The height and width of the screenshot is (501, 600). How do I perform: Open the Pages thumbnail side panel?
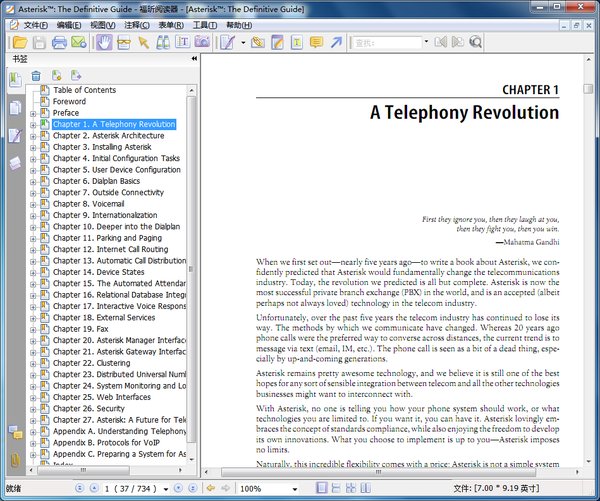click(14, 107)
